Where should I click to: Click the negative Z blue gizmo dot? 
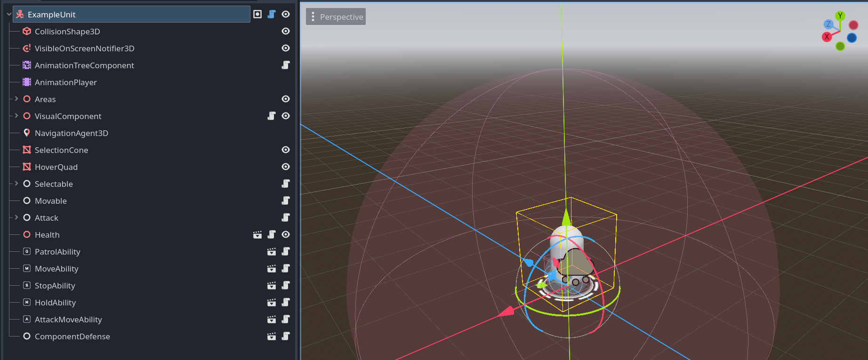[852, 38]
